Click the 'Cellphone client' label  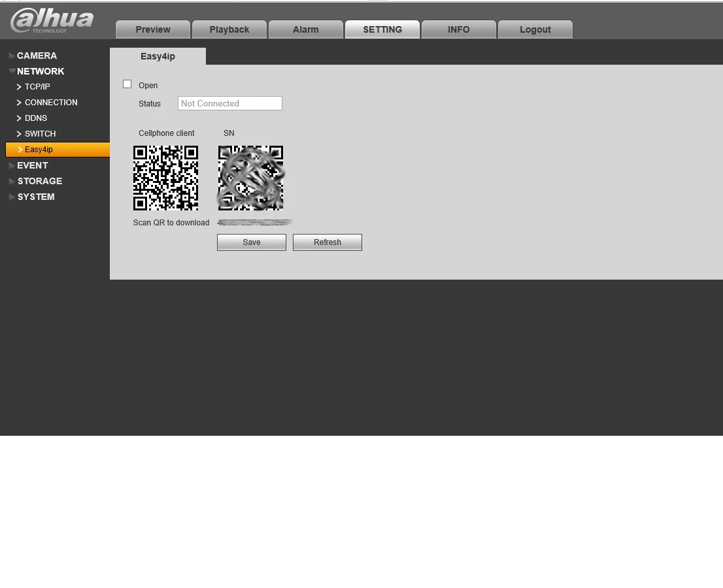click(167, 133)
